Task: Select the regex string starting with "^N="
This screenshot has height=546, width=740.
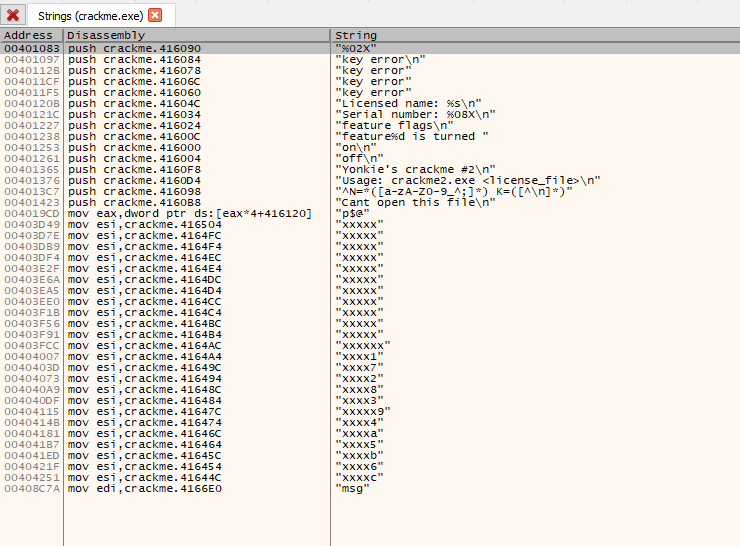Action: pyautogui.click(x=453, y=191)
